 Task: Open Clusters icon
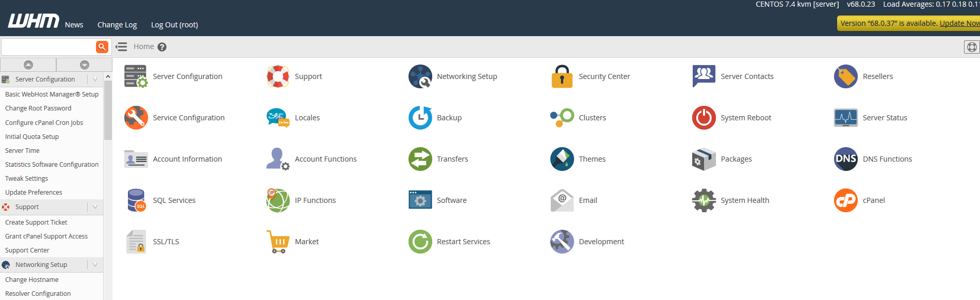point(562,117)
